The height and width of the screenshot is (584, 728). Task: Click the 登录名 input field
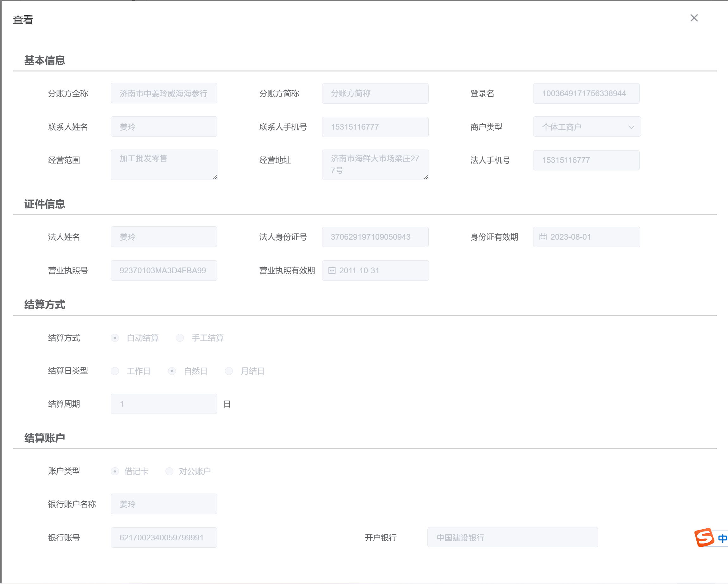point(586,94)
